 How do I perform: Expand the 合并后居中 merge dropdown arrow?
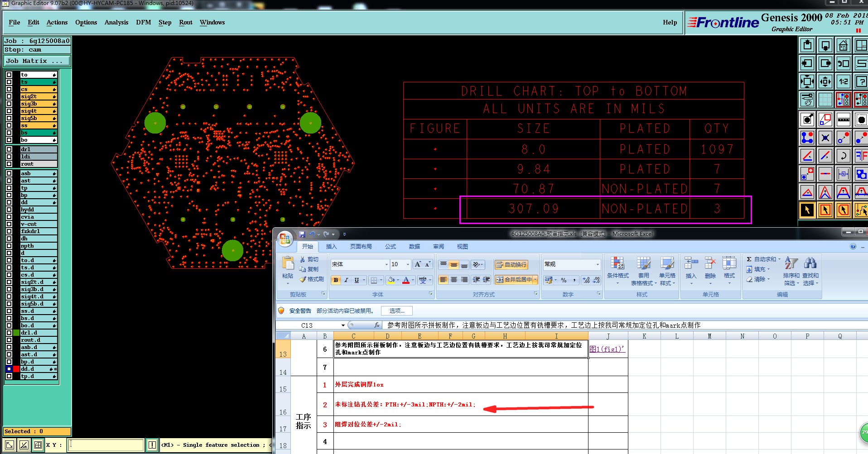click(535, 280)
